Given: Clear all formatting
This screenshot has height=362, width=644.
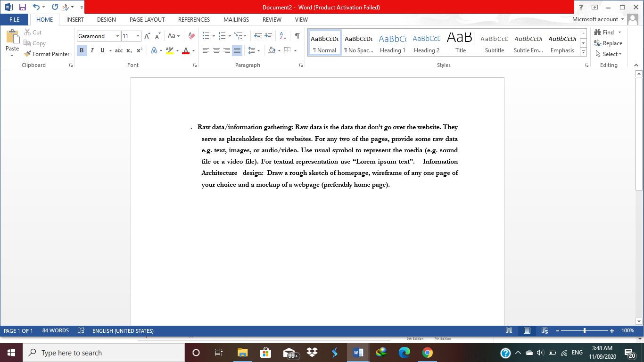Looking at the screenshot, I should 191,36.
